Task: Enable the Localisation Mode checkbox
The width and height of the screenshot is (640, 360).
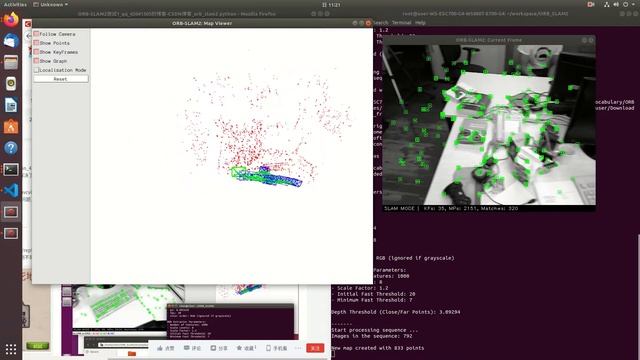Action: [36, 70]
